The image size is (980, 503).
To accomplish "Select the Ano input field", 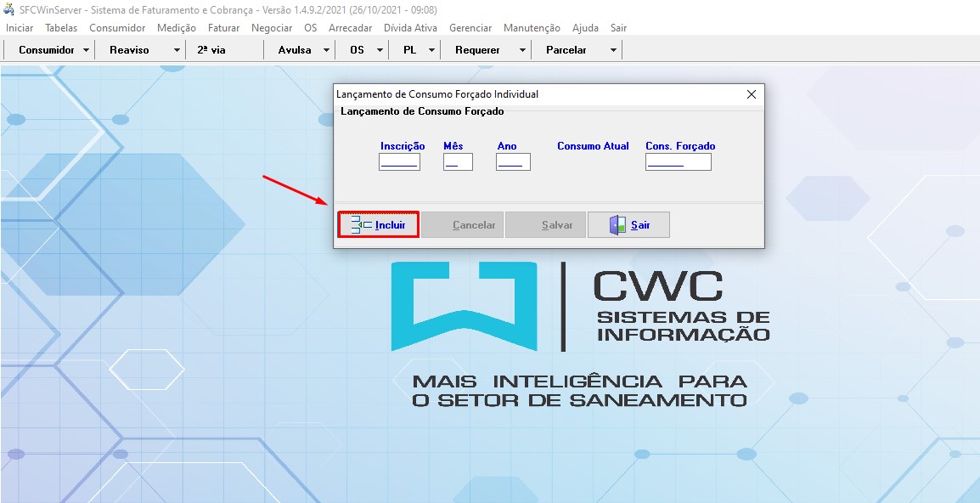I will 513,161.
